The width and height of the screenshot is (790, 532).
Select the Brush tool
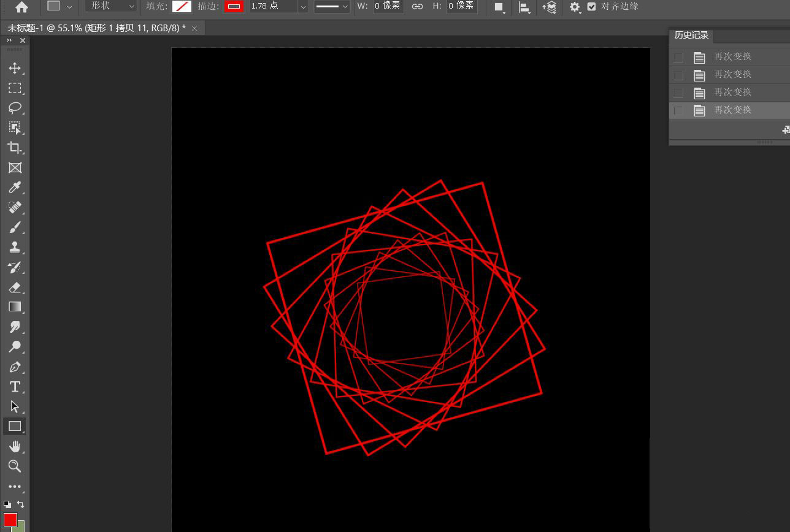coord(15,227)
